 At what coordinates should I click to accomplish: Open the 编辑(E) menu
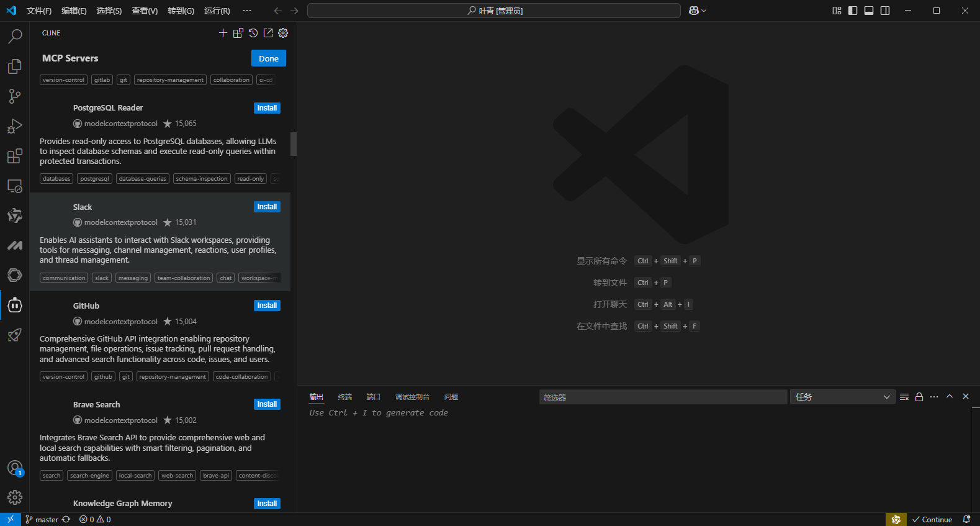point(74,11)
